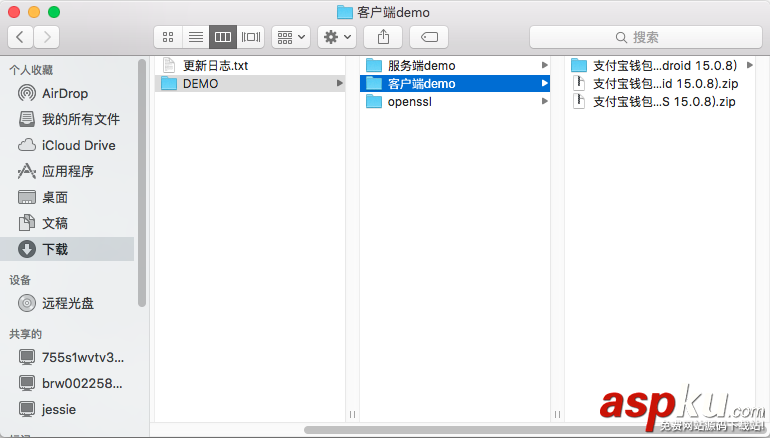Go back to previous folder
This screenshot has width=770, height=438.
(x=21, y=37)
